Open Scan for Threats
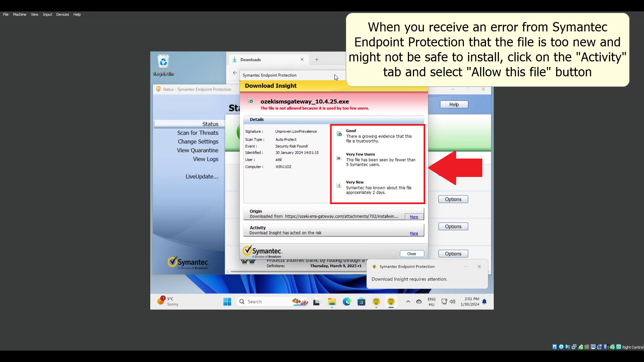Image resolution: width=644 pixels, height=362 pixels. 198,133
